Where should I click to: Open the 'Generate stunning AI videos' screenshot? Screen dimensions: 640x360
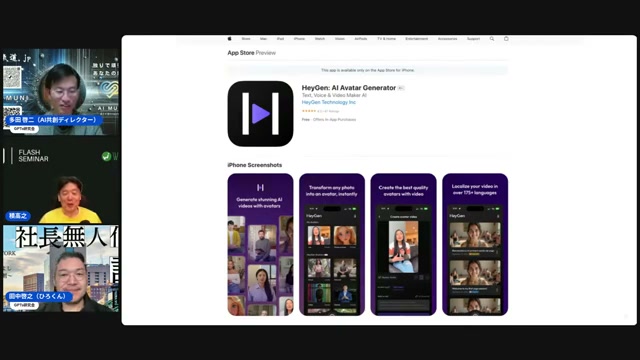(260, 244)
